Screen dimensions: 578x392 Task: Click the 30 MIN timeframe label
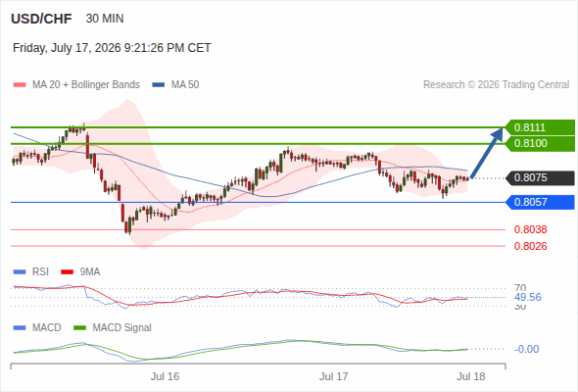tap(105, 19)
